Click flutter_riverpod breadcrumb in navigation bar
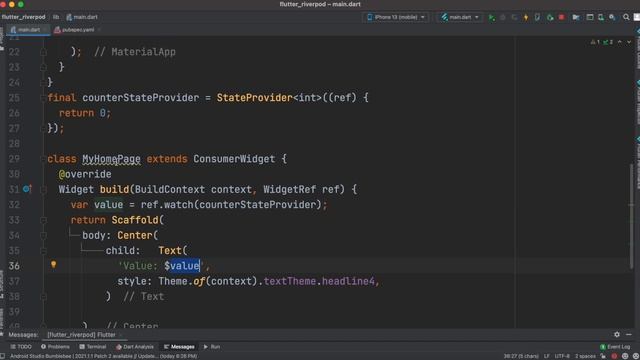The width and height of the screenshot is (640, 360). tap(23, 17)
